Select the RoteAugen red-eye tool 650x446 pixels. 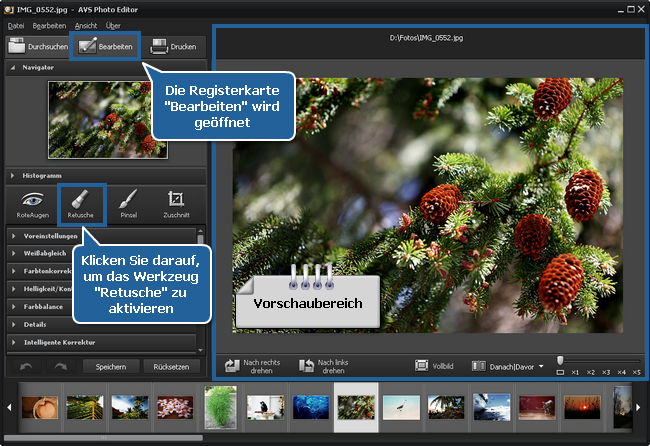pos(32,204)
